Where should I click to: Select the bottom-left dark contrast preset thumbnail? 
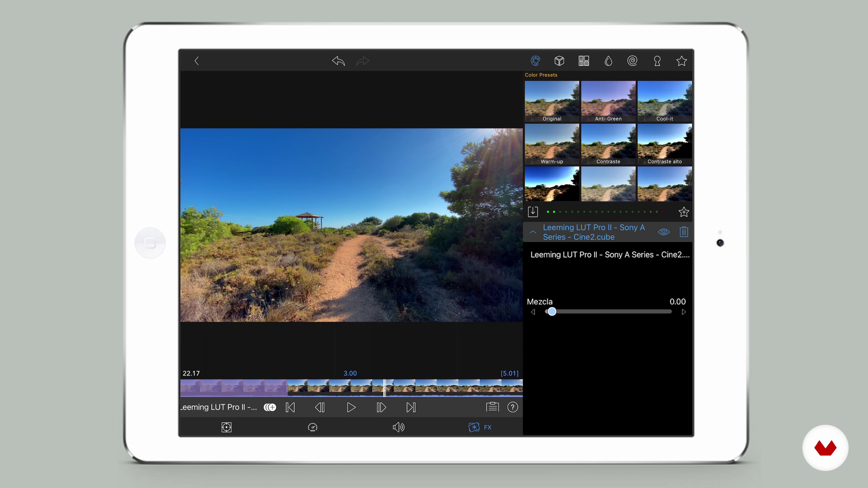click(x=552, y=184)
